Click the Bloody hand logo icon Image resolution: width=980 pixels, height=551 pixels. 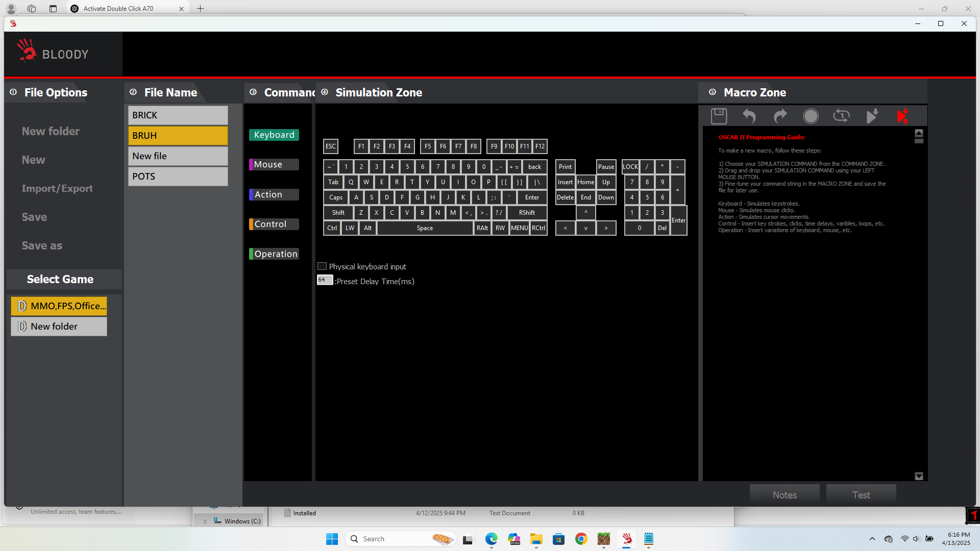pos(27,51)
